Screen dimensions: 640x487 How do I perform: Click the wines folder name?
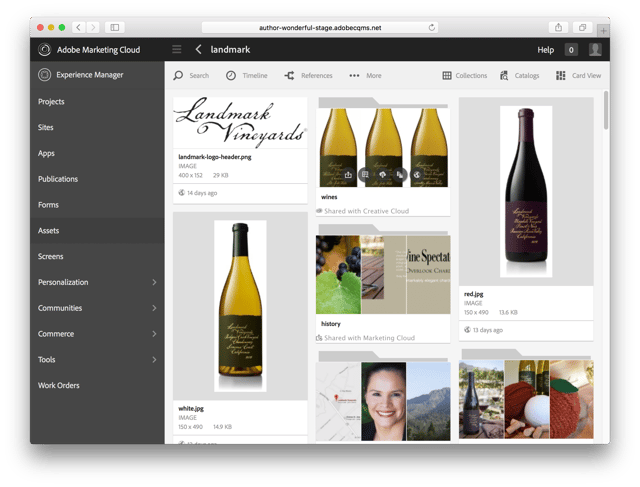tap(329, 197)
